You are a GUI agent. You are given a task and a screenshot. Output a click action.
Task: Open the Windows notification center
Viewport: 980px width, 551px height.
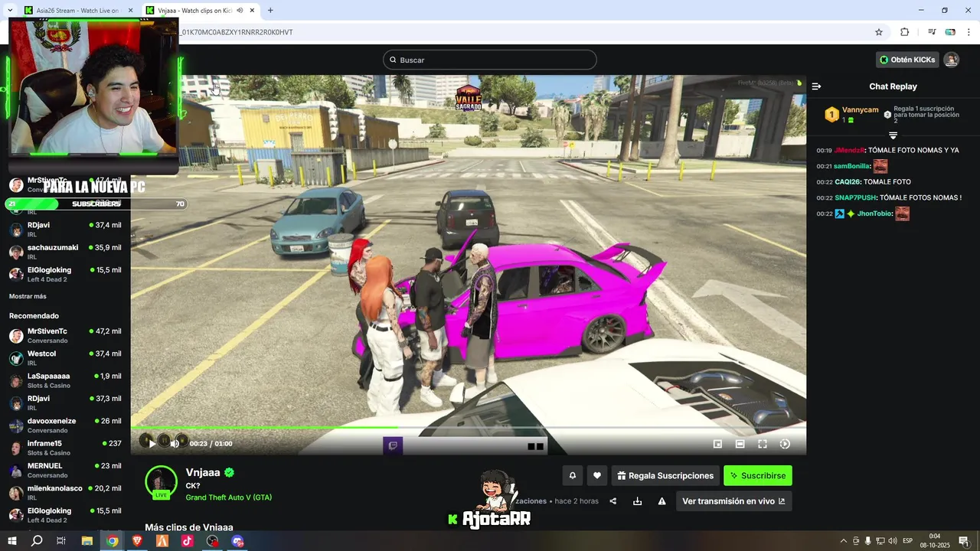tap(964, 541)
